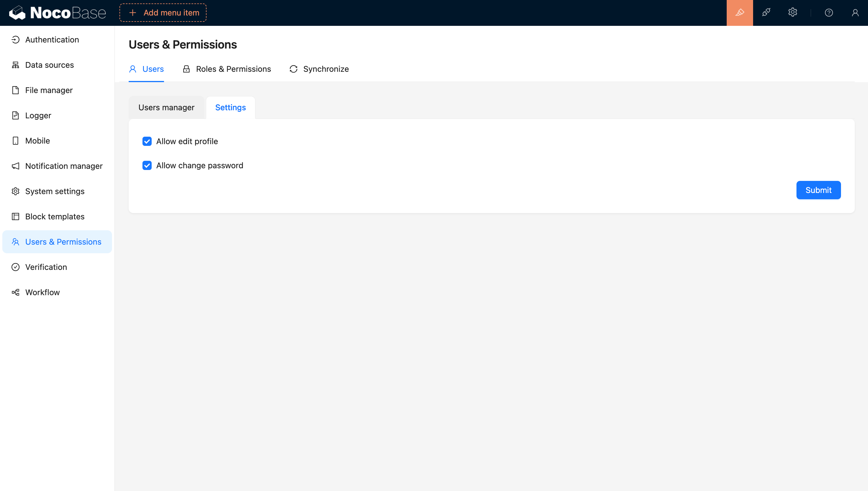Open Block templates menu entry
The image size is (868, 491).
point(55,216)
